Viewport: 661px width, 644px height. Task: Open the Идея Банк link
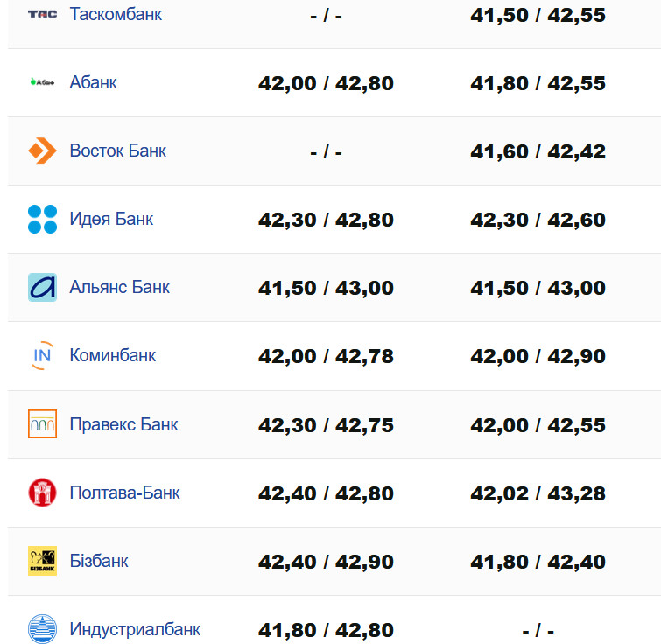point(111,219)
